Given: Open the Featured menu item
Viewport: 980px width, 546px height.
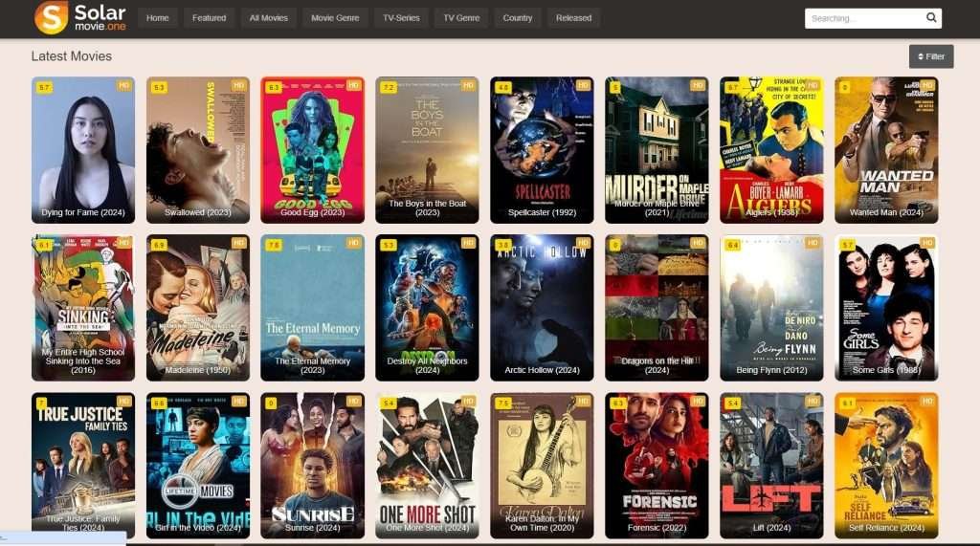Looking at the screenshot, I should click(209, 18).
